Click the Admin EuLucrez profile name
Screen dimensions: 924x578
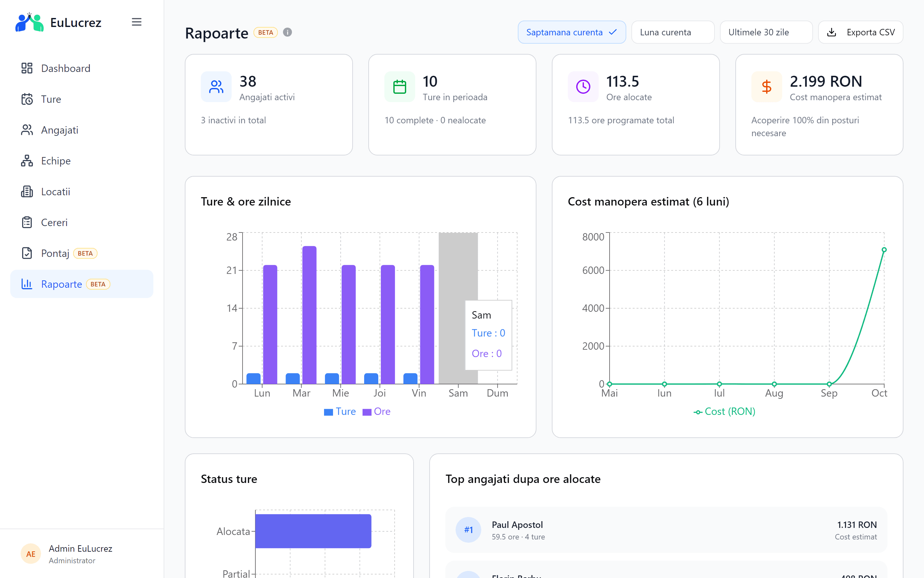81,548
